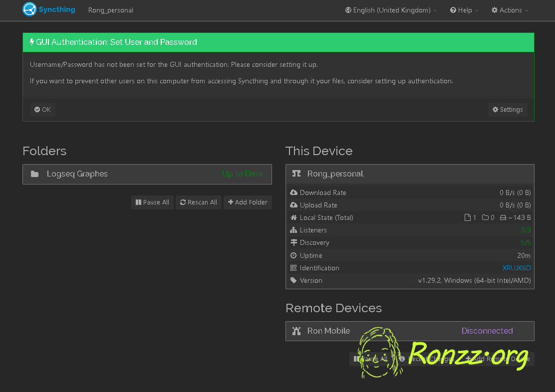Click the Folders section heading
The image size is (555, 392).
click(x=44, y=151)
